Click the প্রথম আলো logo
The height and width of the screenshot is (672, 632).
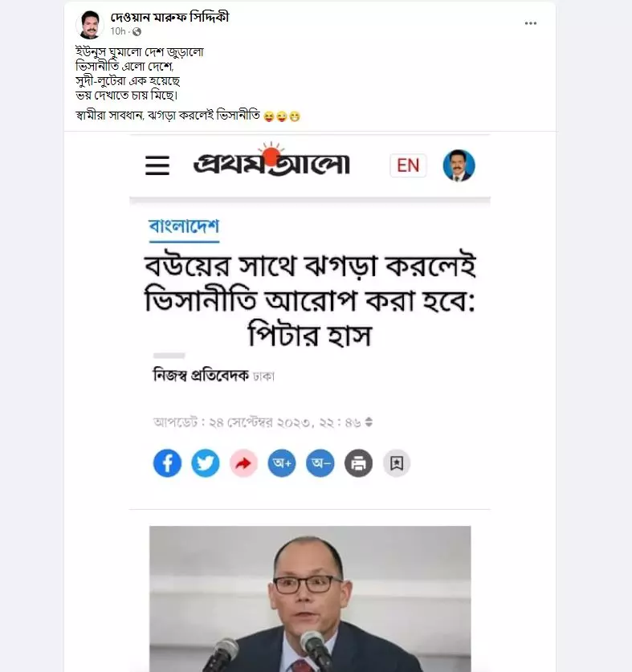(x=272, y=161)
